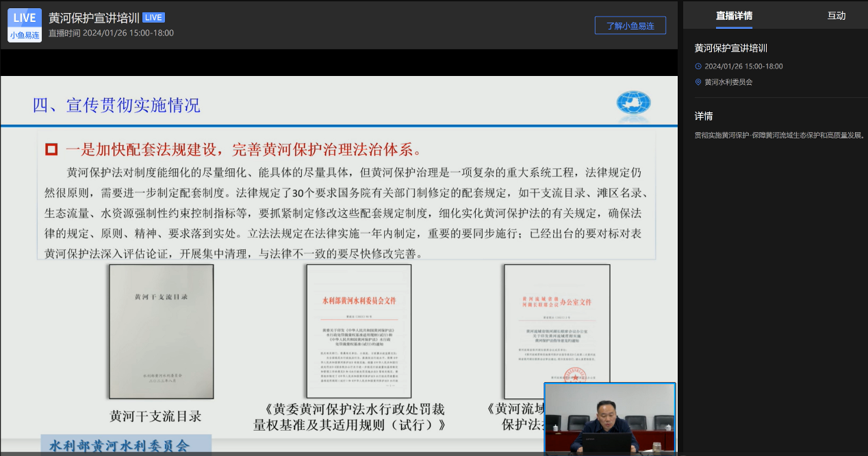Viewport: 868px width, 456px height.
Task: Click the 水利部黄河水利委员会 banner at slide bottom
Action: click(x=119, y=446)
